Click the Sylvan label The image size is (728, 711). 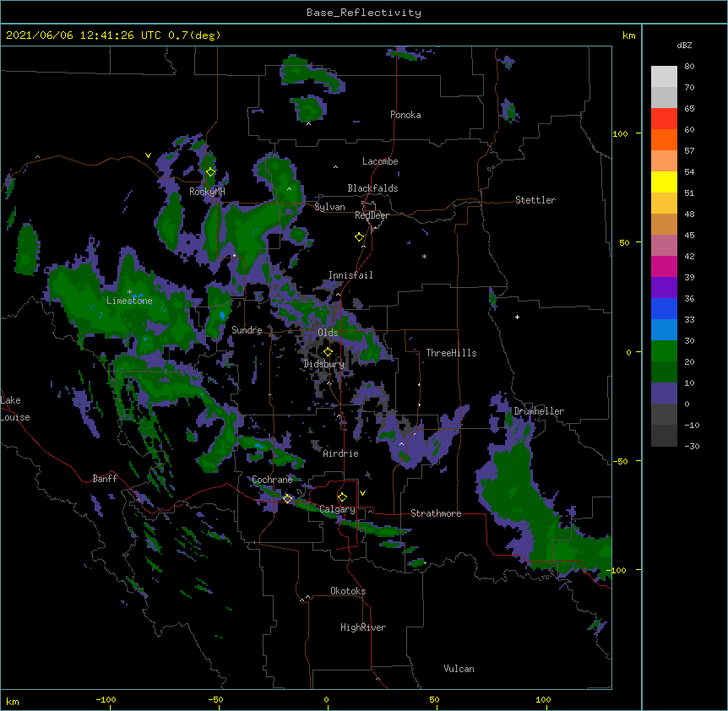329,207
